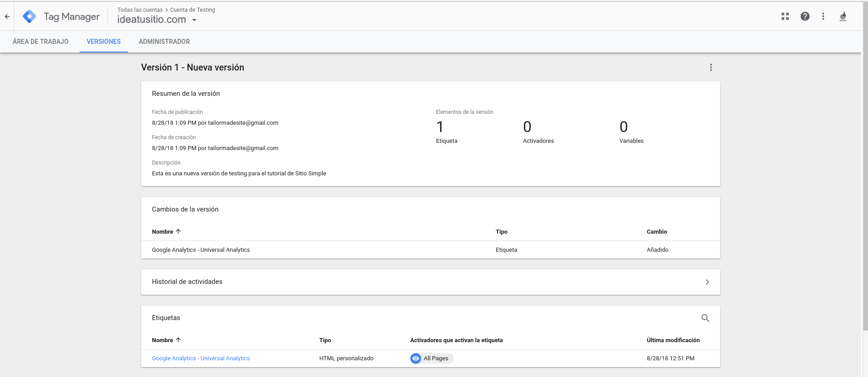Click the All Pages trigger chip

(436, 358)
